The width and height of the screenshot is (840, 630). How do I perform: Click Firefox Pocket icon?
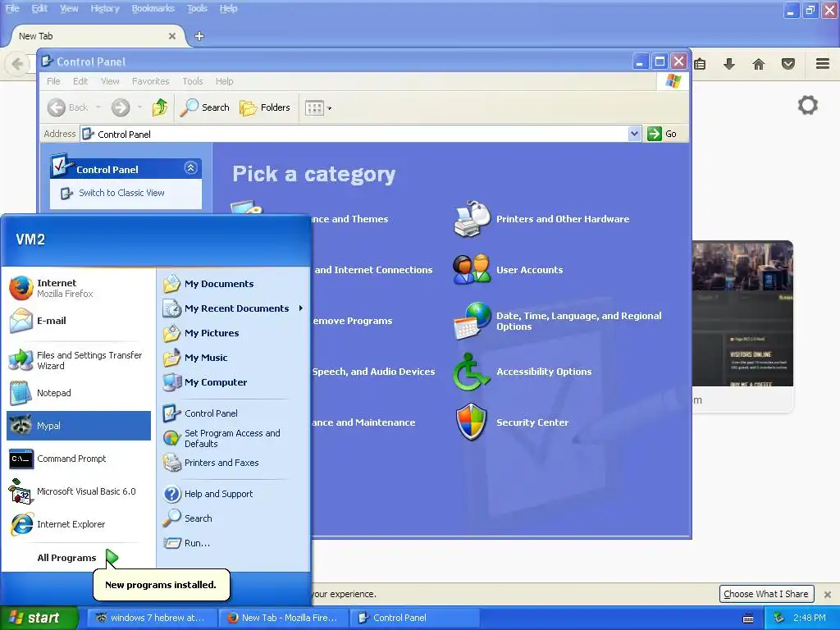[788, 64]
